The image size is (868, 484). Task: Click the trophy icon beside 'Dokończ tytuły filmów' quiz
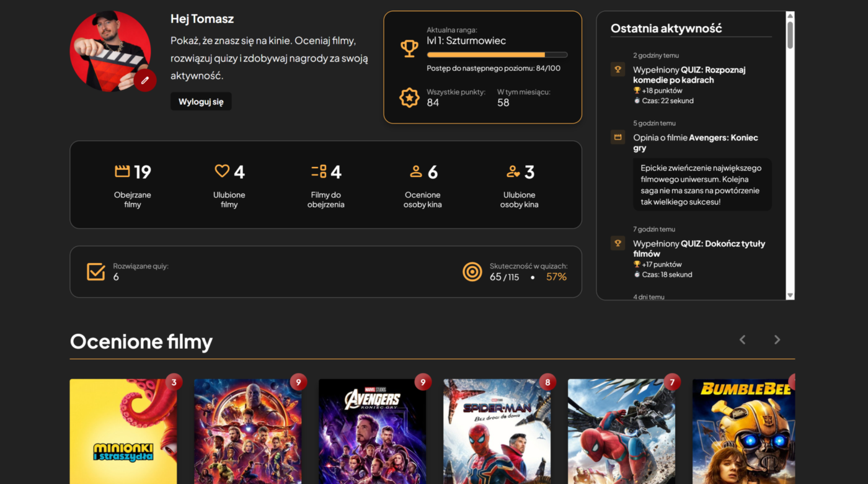[618, 243]
